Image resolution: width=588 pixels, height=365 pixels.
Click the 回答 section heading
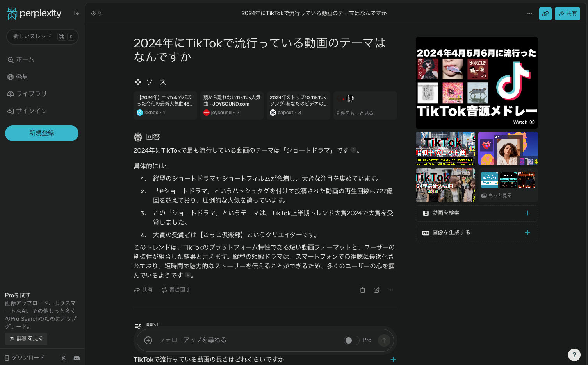(147, 137)
